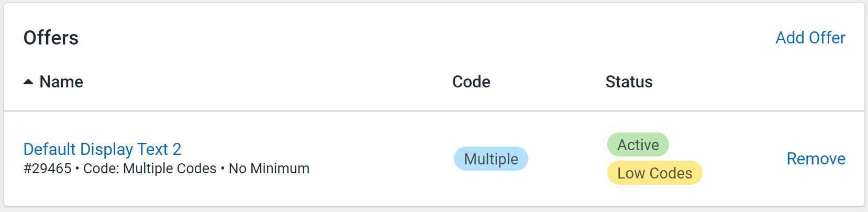868x212 pixels.
Task: Select the offer ID #29465 text
Action: click(x=48, y=169)
